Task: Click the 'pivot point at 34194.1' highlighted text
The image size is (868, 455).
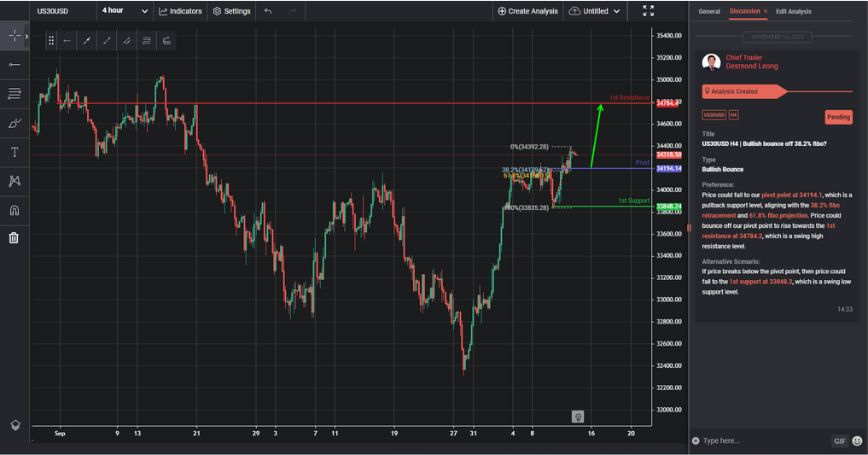Action: pos(791,195)
